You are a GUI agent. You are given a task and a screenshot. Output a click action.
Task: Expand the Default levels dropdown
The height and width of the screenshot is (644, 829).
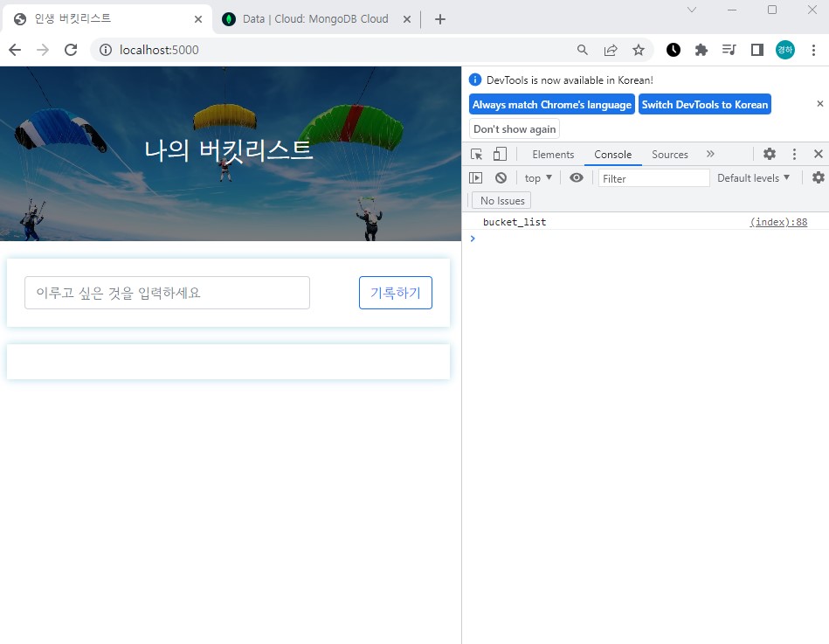tap(753, 178)
